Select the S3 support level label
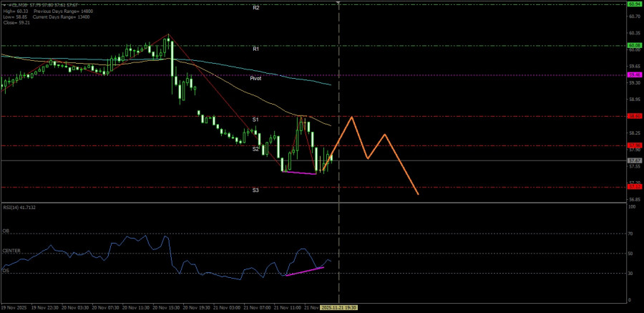The image size is (644, 313). [x=255, y=191]
